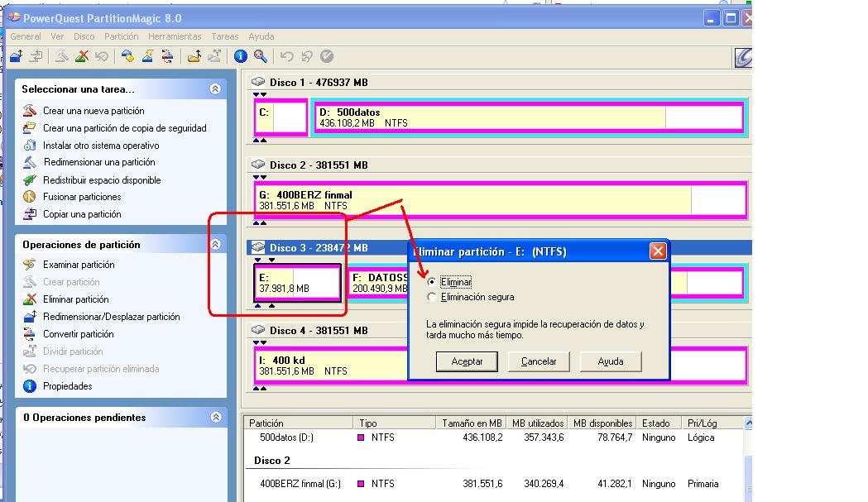Viewport: 868px width, 502px height.
Task: Click the greyed Undelete partition toolbar icon
Action: coord(102,56)
